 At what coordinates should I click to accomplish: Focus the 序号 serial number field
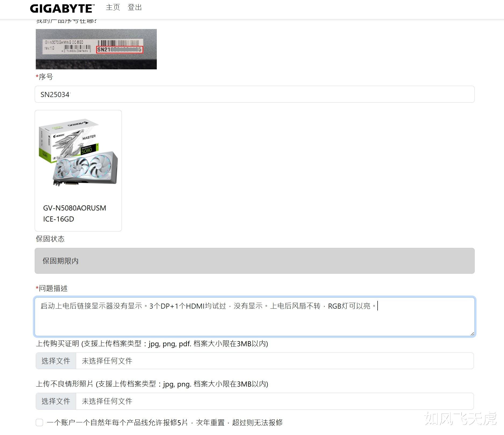tap(254, 94)
